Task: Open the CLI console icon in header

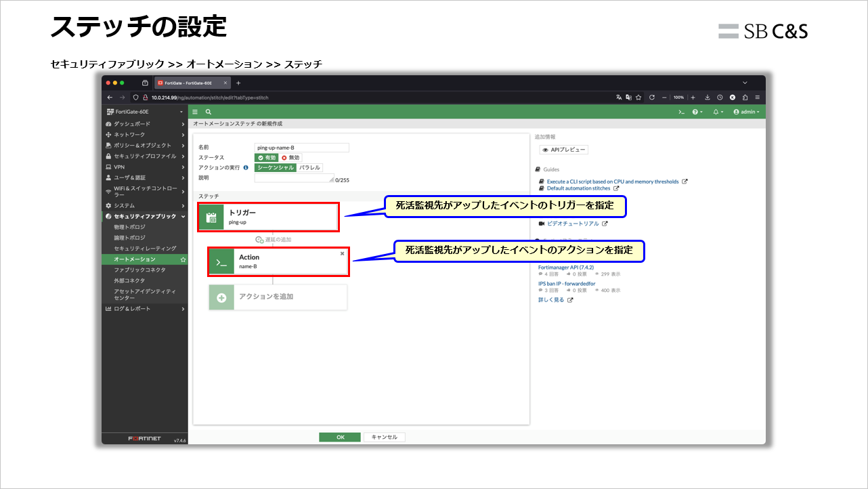Action: pyautogui.click(x=682, y=112)
